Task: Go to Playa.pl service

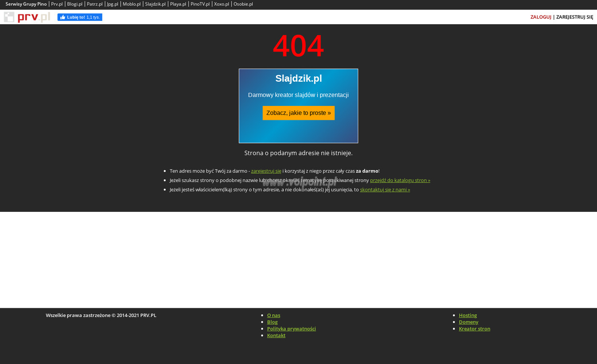Action: (x=178, y=4)
